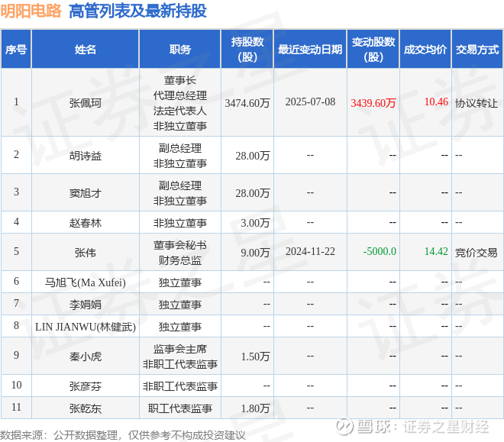
Task: Click the 职工代表监事 cell in row 11
Action: (180, 408)
